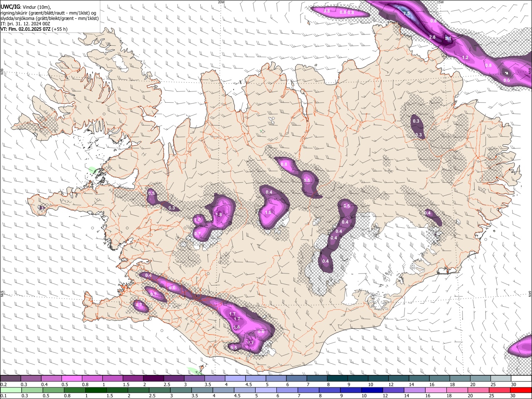The width and height of the screenshot is (532, 399).
Task: Click the 7.5 snowfall value offshore northeast
Action: coord(406,14)
